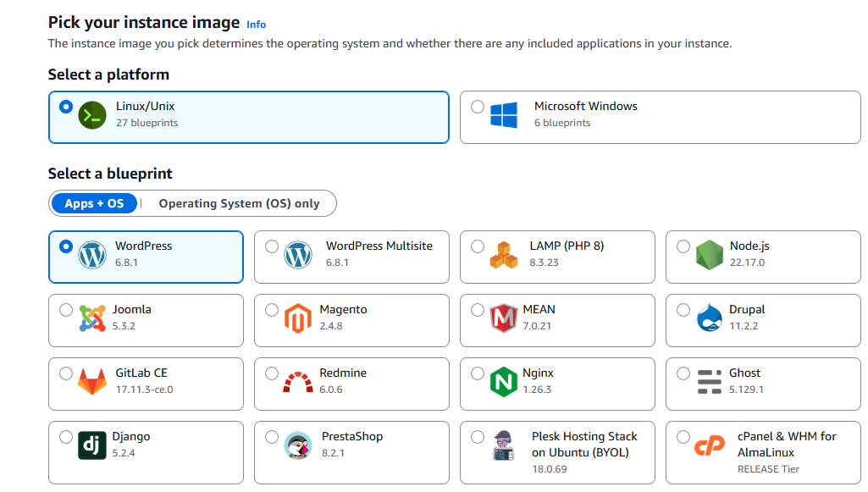This screenshot has height=492, width=868.
Task: Select the cPanel & WHM radio button
Action: 683,437
